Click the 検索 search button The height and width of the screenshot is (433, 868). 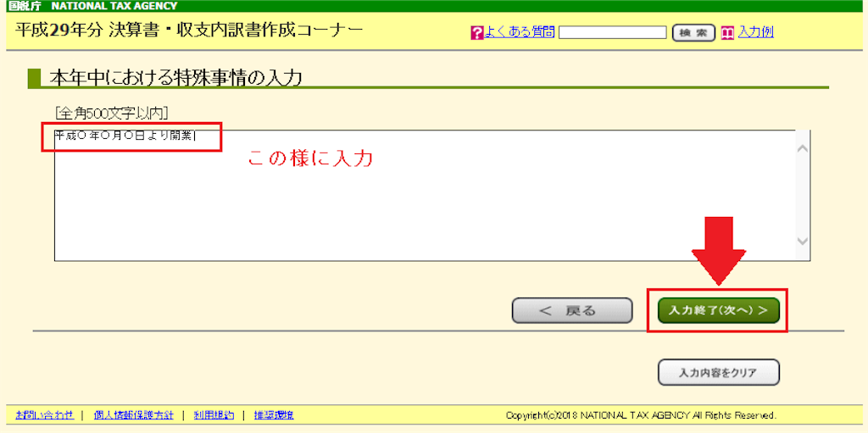[x=693, y=33]
